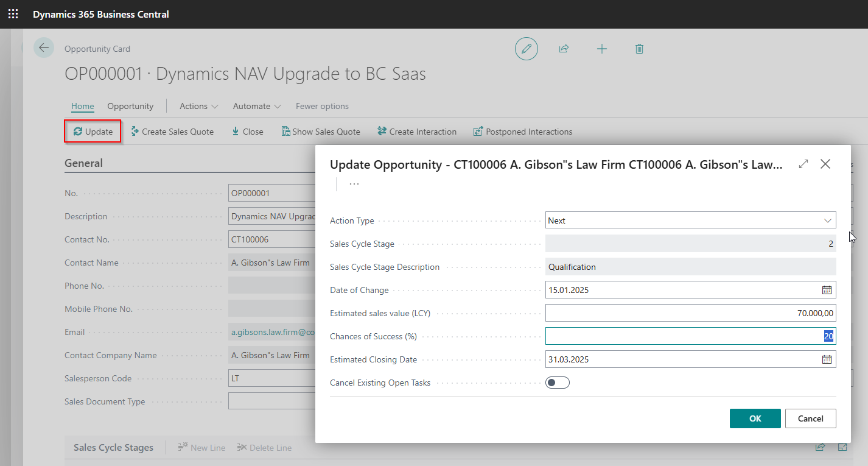Click Estimated sales value (LCY) field

click(690, 313)
